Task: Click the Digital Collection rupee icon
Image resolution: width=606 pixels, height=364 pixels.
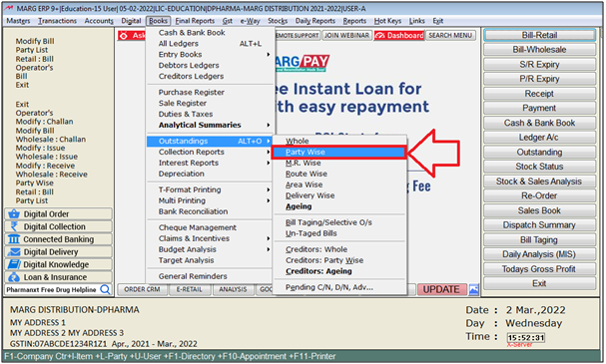Action: (14, 226)
